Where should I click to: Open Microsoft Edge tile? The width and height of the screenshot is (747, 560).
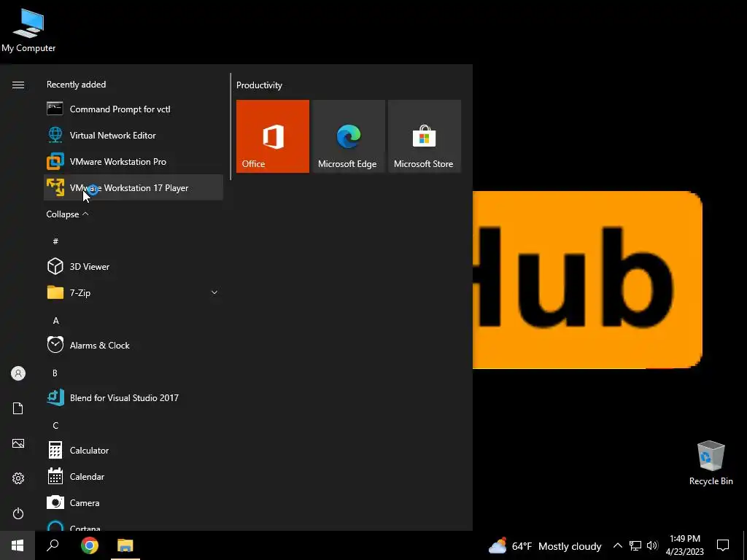(349, 136)
